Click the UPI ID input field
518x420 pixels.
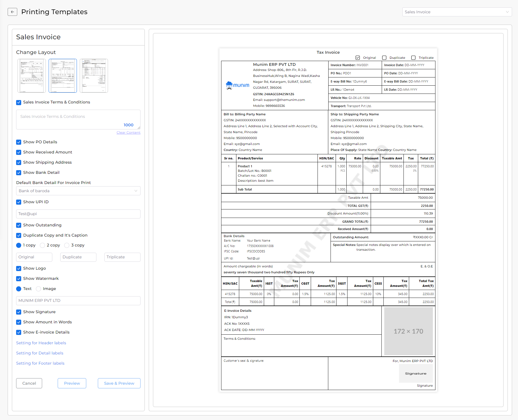click(78, 214)
